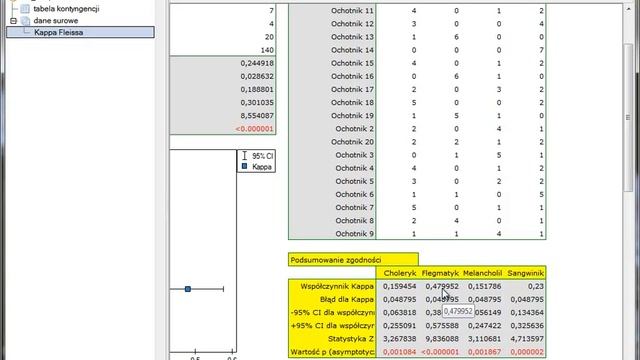The width and height of the screenshot is (640, 360).
Task: Select the Sangwinik column header
Action: coord(525,273)
